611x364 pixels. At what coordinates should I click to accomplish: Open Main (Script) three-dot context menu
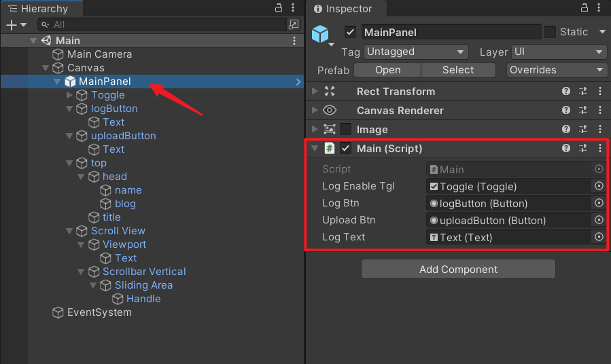600,148
